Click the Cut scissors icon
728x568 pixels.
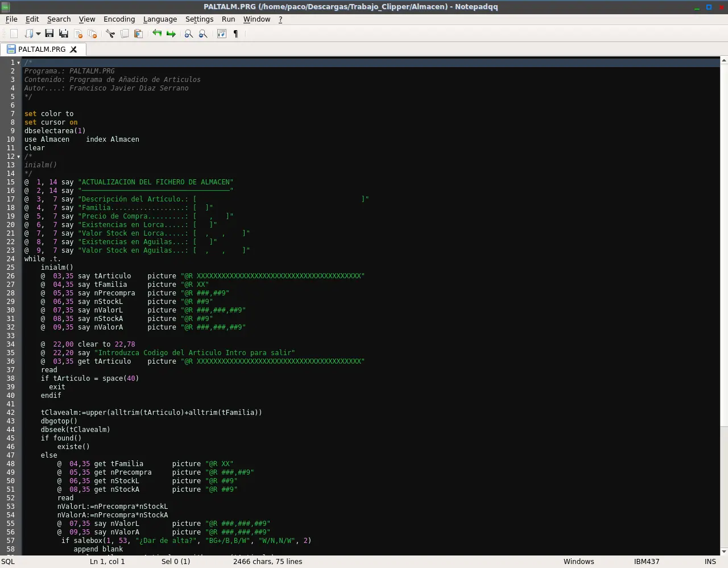(110, 34)
